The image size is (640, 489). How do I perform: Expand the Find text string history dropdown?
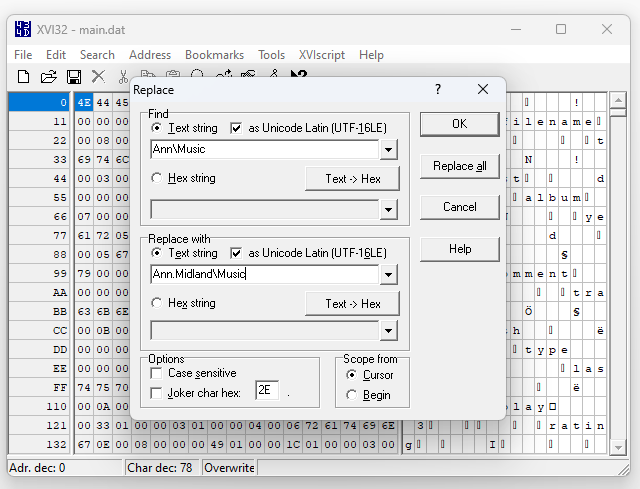click(x=388, y=149)
